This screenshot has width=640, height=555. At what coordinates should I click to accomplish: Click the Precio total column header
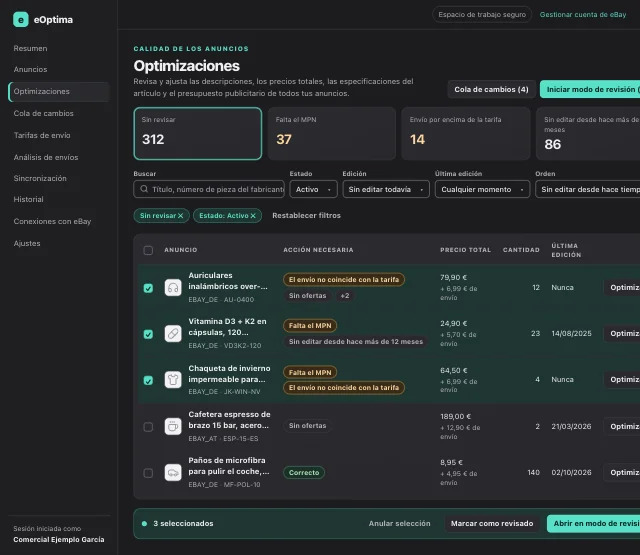pos(465,250)
